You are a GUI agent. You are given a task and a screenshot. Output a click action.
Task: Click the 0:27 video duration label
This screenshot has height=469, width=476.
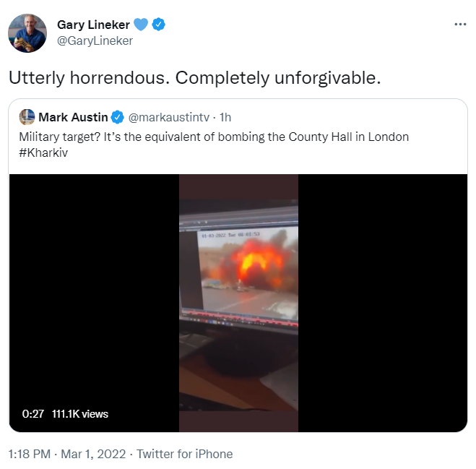[33, 414]
